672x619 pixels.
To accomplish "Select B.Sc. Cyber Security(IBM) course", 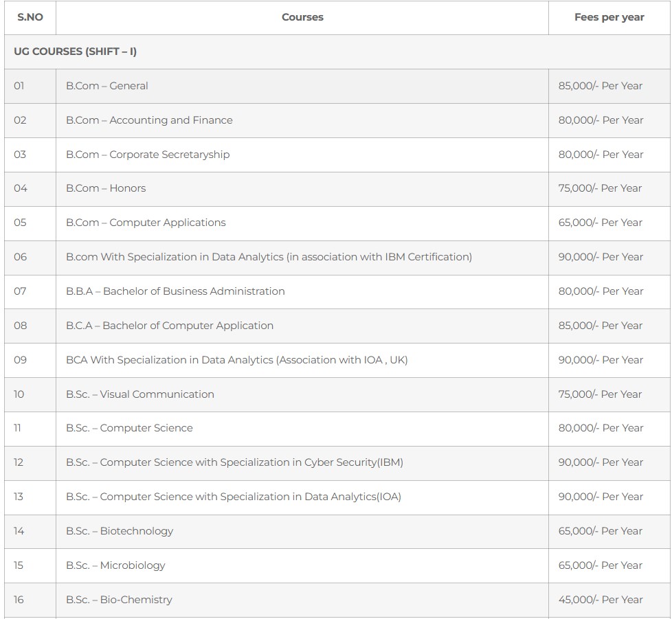I will (x=234, y=462).
